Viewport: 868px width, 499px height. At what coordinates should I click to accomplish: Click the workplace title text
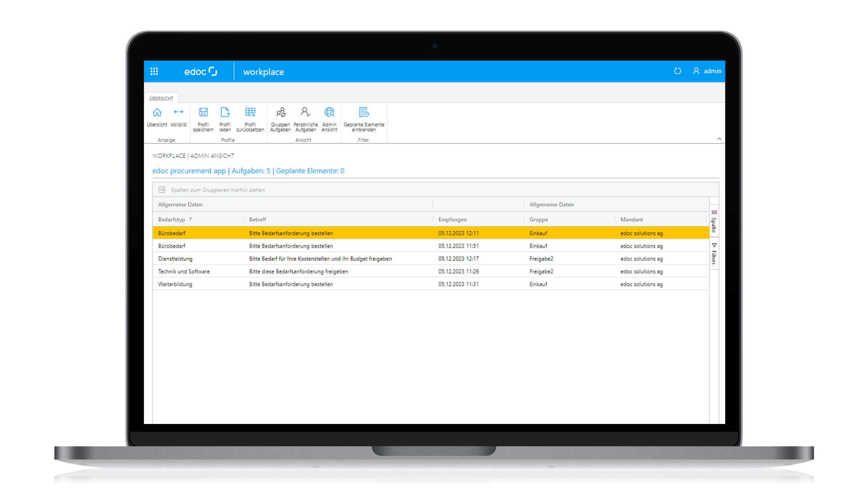[263, 72]
